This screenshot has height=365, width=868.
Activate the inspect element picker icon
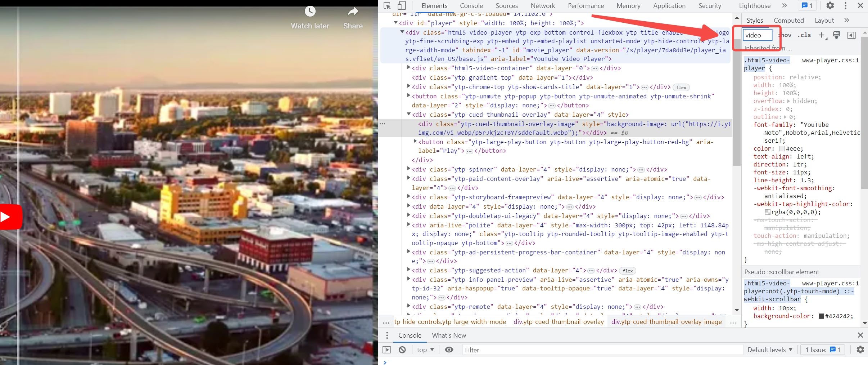387,6
